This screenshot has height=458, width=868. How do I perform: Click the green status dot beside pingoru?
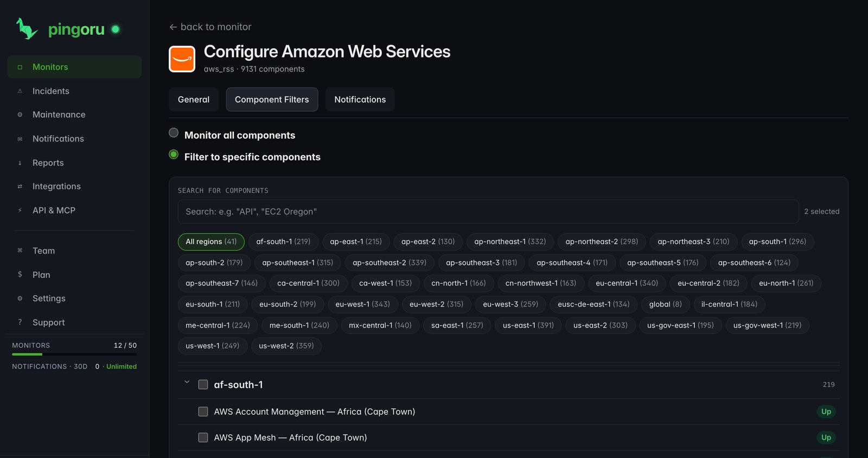click(116, 29)
